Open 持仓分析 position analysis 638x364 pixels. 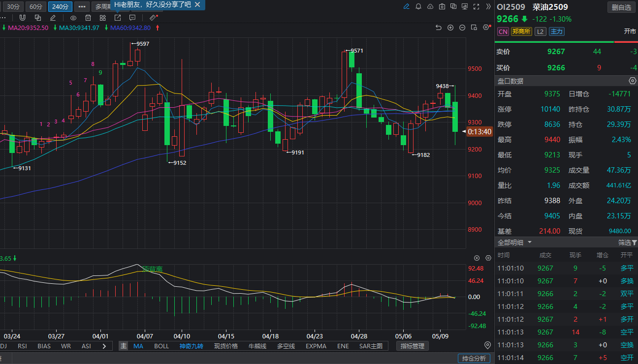pyautogui.click(x=474, y=358)
